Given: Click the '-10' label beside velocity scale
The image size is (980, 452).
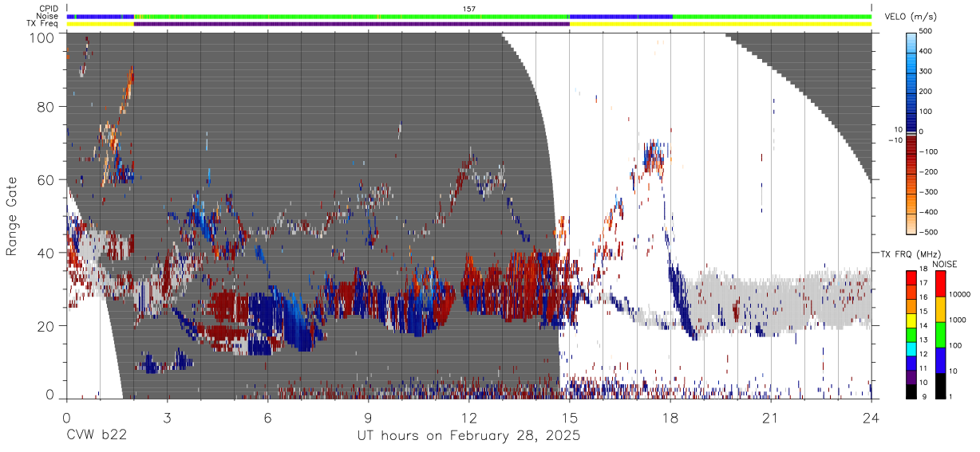Looking at the screenshot, I should [895, 140].
